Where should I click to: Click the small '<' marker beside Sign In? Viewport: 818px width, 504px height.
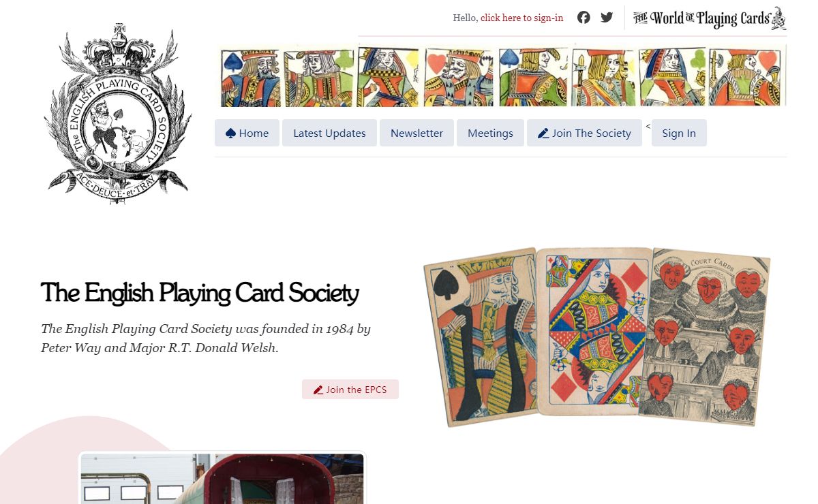tap(648, 126)
